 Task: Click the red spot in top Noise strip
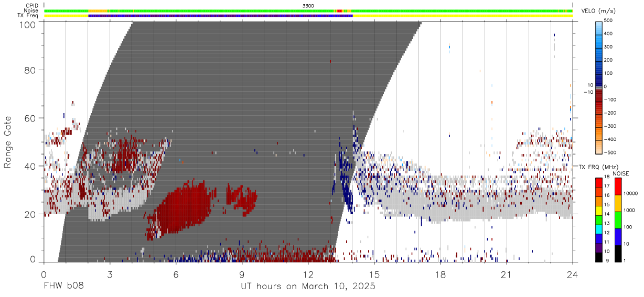[x=339, y=10]
